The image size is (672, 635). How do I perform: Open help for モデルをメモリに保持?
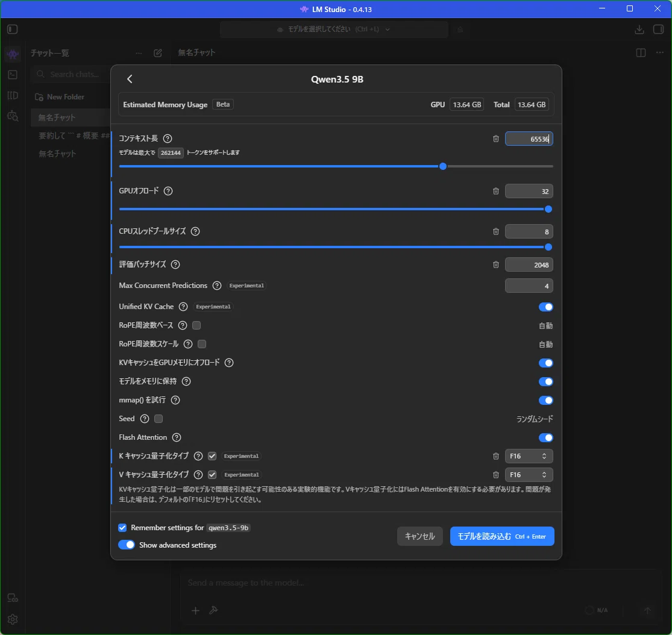coord(186,381)
